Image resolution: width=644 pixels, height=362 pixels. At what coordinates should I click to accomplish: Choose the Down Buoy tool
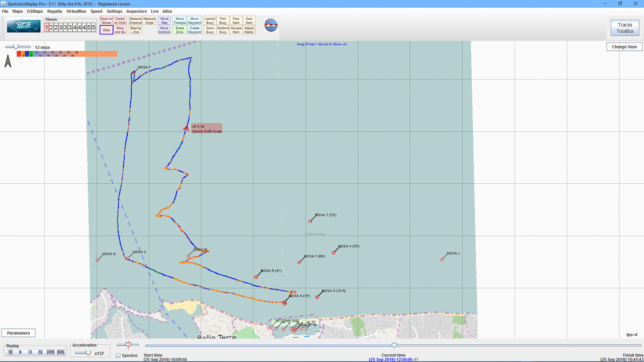[210, 30]
